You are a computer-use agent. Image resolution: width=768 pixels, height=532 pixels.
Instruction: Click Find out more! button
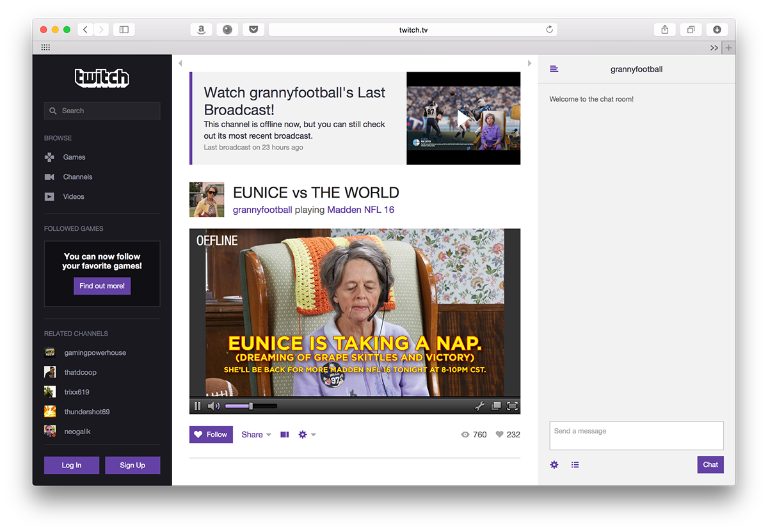click(102, 286)
